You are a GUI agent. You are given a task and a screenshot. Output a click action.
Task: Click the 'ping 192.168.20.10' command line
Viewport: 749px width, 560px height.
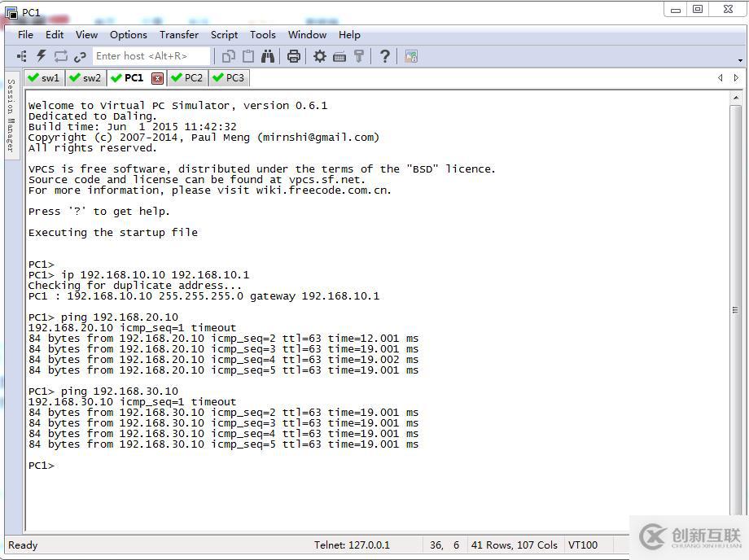click(x=103, y=317)
